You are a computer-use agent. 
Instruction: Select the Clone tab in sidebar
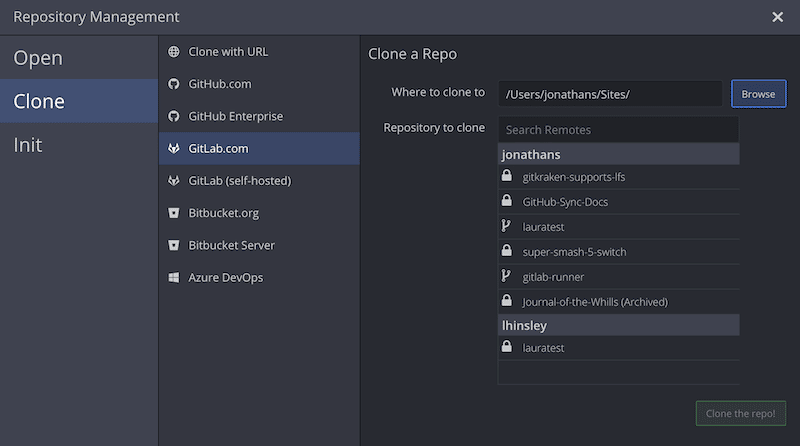point(39,101)
